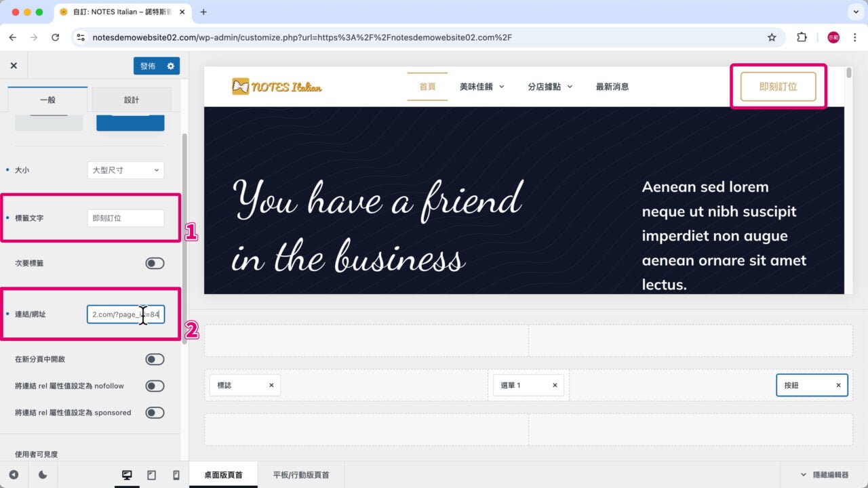The height and width of the screenshot is (488, 868).
Task: Switch to the 設計 tab
Action: click(x=131, y=100)
